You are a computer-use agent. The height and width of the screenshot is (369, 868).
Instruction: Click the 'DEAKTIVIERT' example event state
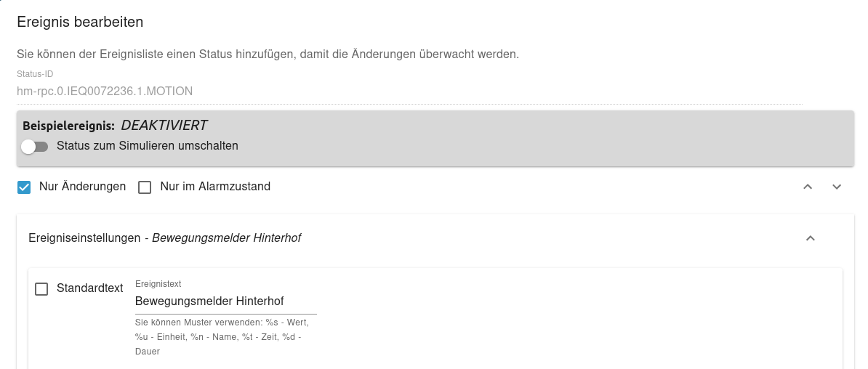tap(164, 126)
